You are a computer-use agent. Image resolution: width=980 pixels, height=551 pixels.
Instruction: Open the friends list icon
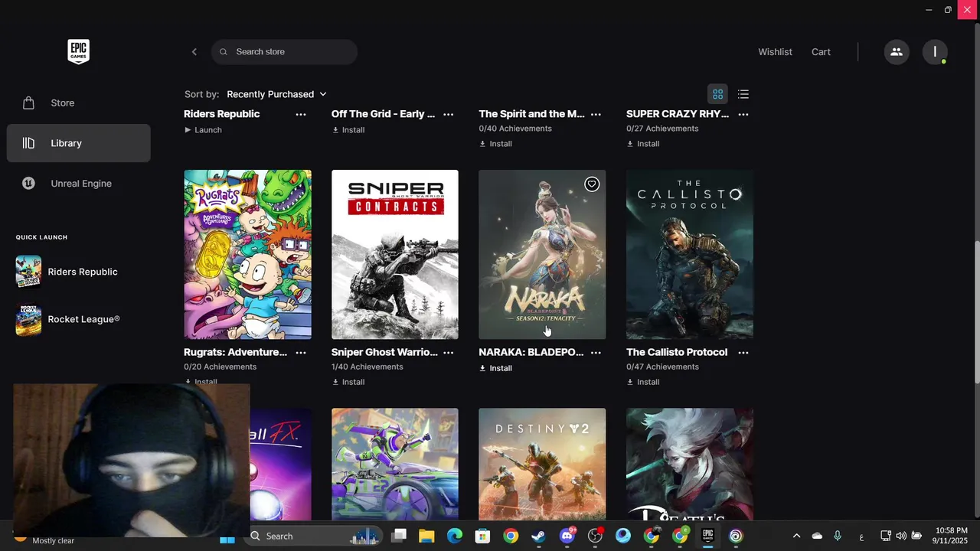(x=897, y=52)
